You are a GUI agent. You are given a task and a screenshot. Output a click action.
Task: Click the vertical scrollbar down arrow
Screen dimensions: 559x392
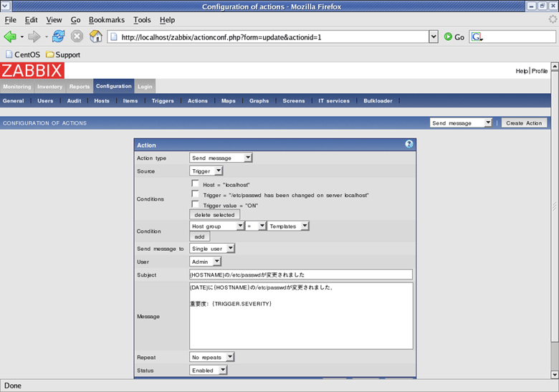[553, 375]
